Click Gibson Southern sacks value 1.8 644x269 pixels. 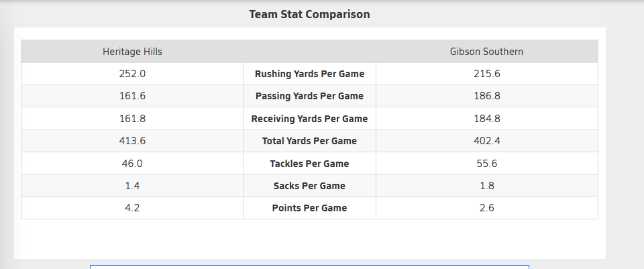[x=487, y=186]
